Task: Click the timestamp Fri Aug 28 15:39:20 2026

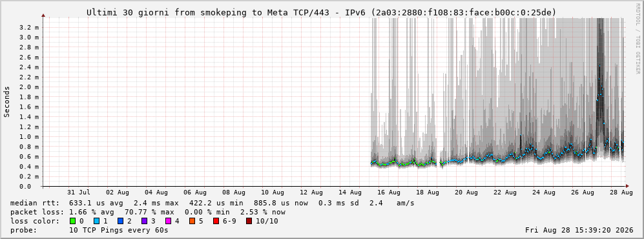Action: pyautogui.click(x=579, y=231)
